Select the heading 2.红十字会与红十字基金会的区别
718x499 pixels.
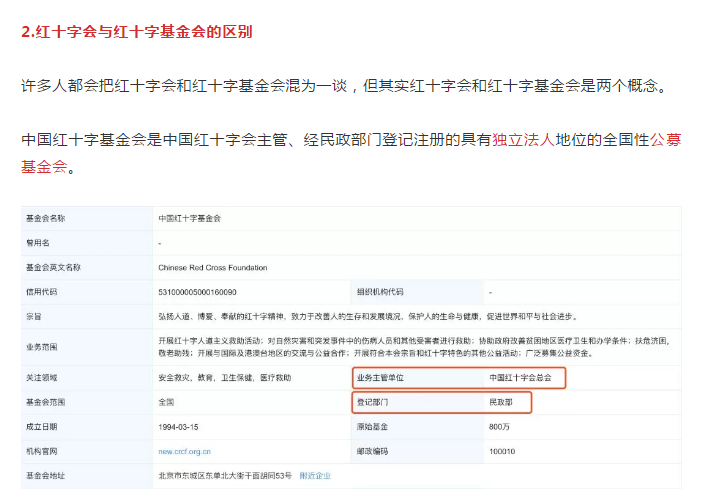136,32
